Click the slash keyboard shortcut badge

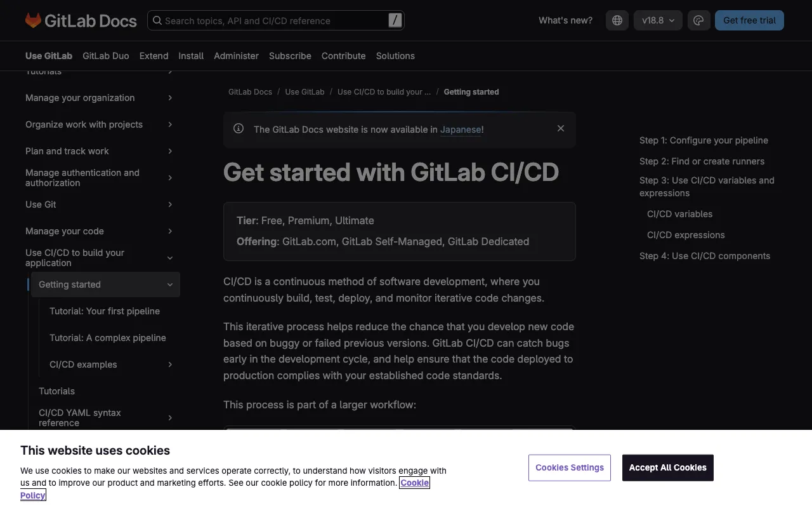(x=395, y=20)
